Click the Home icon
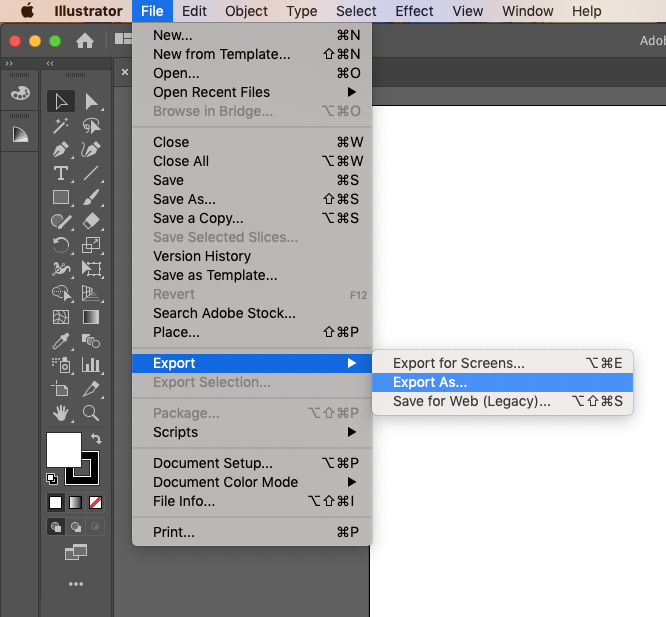This screenshot has width=666, height=617. pos(86,41)
